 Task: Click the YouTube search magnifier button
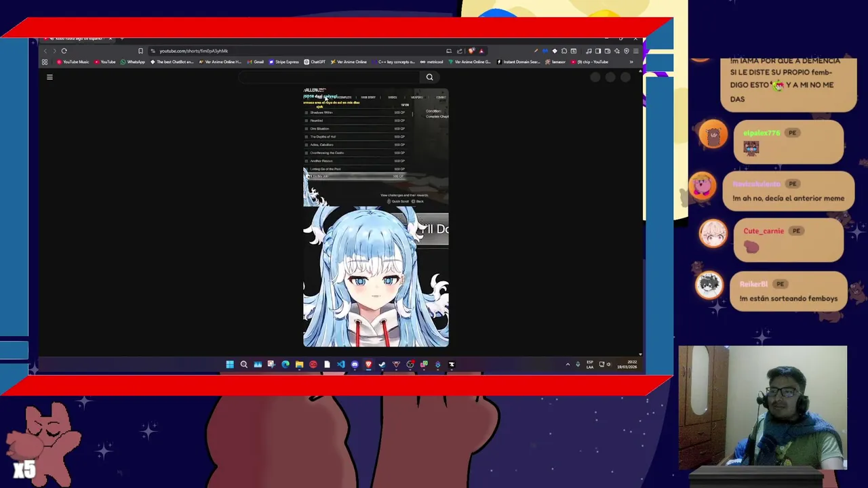429,77
